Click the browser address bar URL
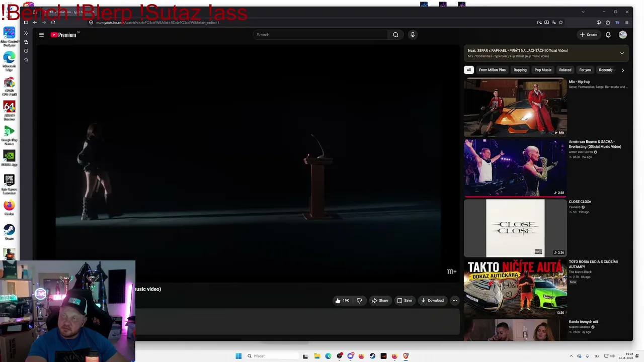The image size is (644, 362). [x=157, y=23]
